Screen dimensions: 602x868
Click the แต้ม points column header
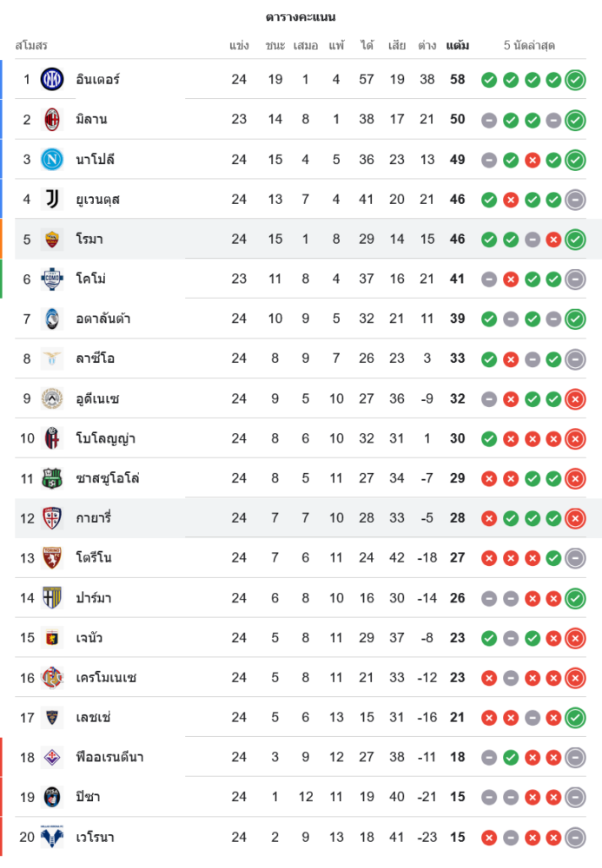(x=458, y=45)
